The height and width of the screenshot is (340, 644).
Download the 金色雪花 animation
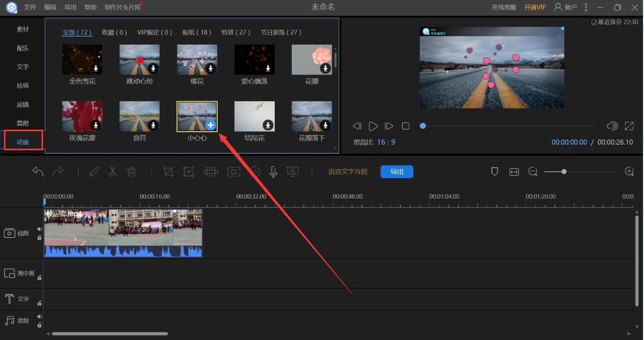pos(96,68)
